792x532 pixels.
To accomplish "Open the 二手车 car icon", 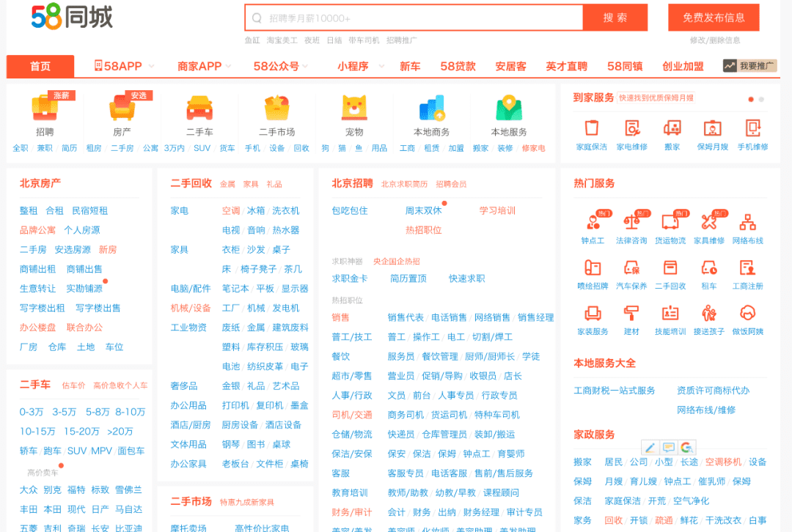I will (x=199, y=108).
